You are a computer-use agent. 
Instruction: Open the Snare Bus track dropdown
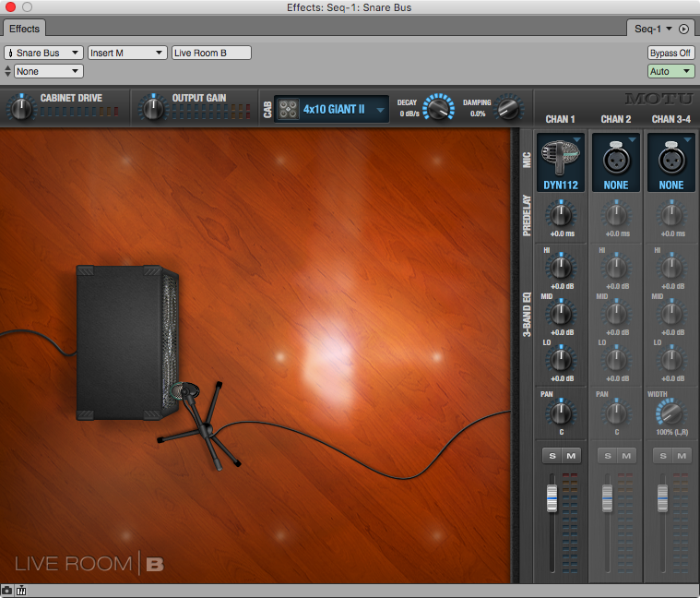coord(43,53)
